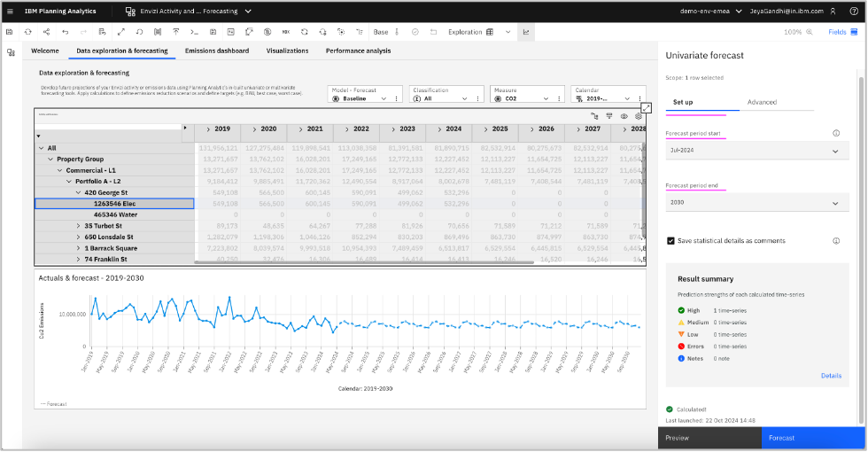
Task: Open the forecast chart icon in the toolbar
Action: (525, 32)
